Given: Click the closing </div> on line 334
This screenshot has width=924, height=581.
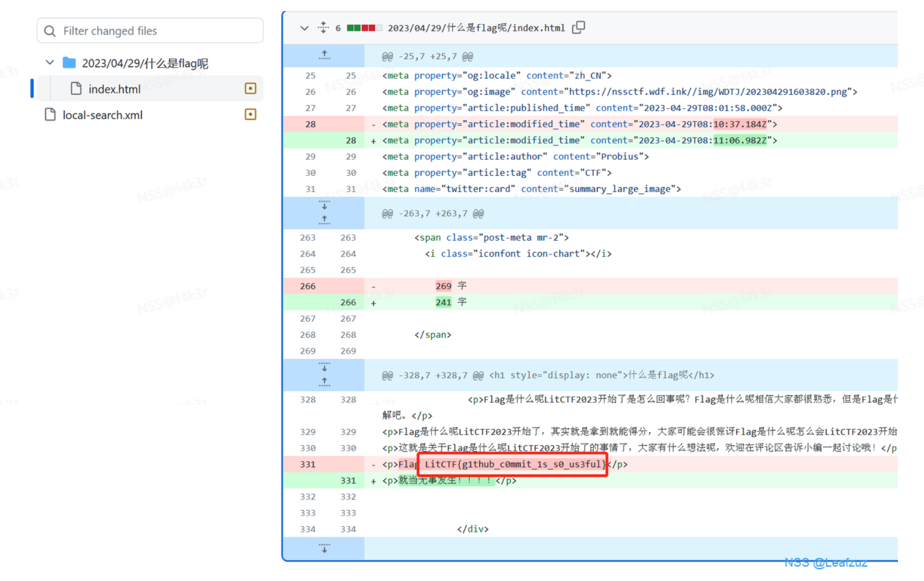Looking at the screenshot, I should point(473,529).
